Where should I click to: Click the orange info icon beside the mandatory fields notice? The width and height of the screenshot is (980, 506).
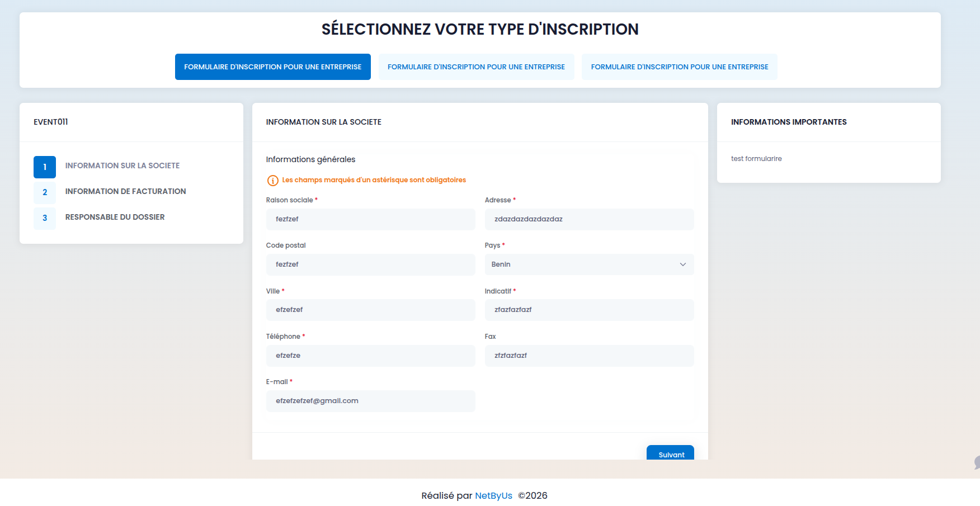coord(273,181)
